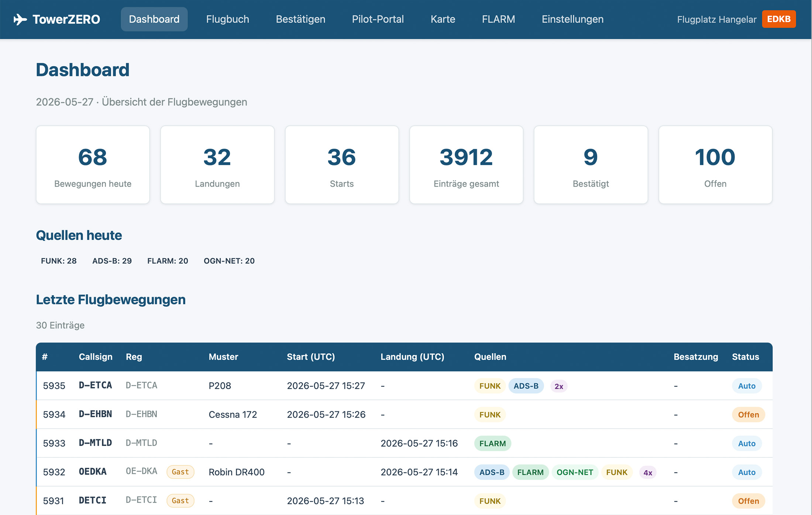This screenshot has width=812, height=515.
Task: Click the Status column header
Action: [745, 357]
